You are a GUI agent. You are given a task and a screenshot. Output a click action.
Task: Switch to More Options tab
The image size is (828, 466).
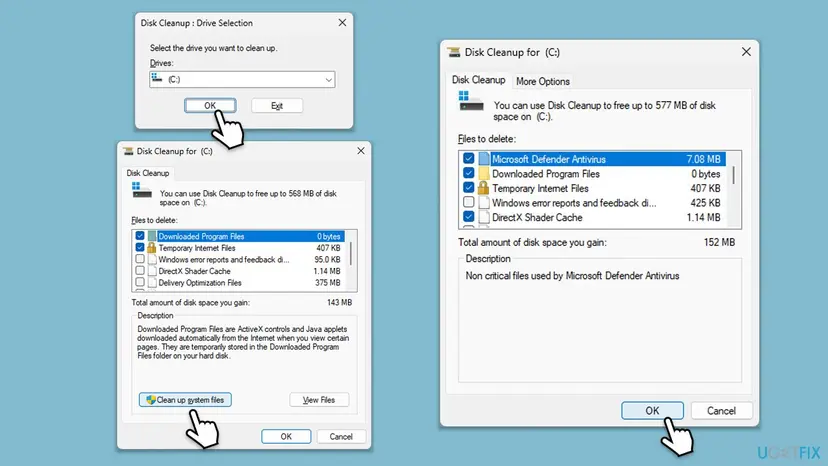(543, 81)
